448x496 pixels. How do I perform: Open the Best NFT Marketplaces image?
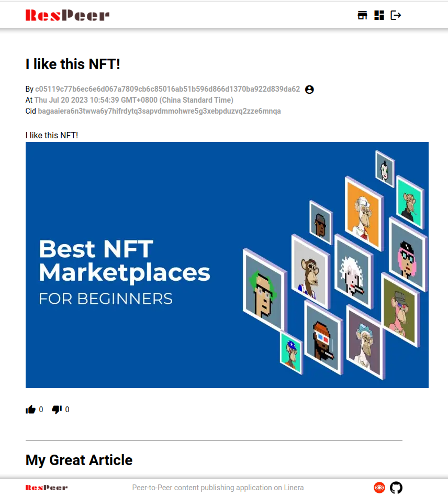(x=227, y=265)
